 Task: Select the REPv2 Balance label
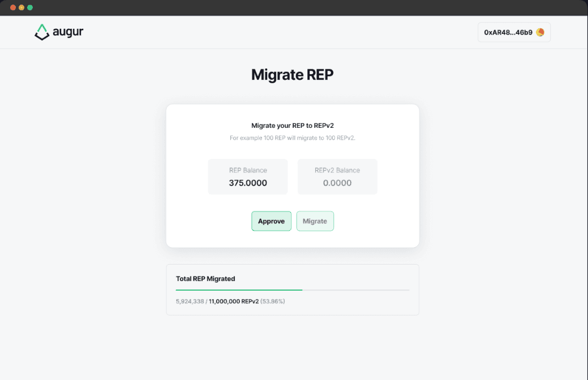(337, 170)
